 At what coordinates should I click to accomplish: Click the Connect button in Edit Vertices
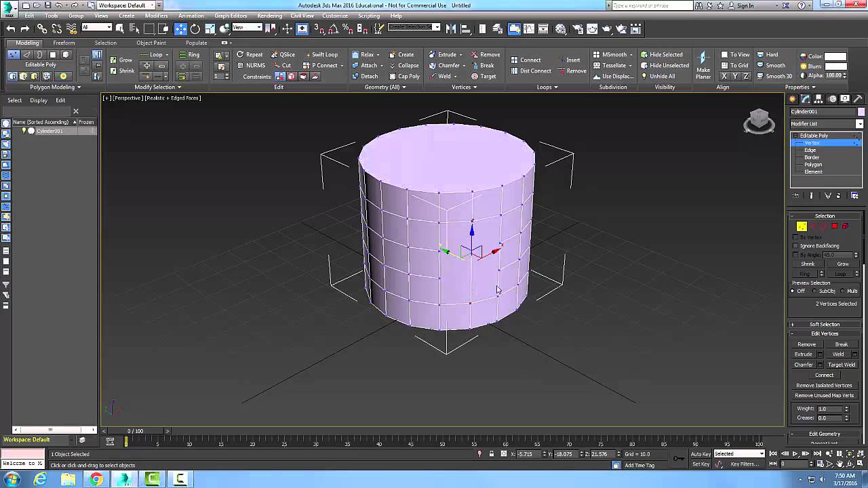824,375
